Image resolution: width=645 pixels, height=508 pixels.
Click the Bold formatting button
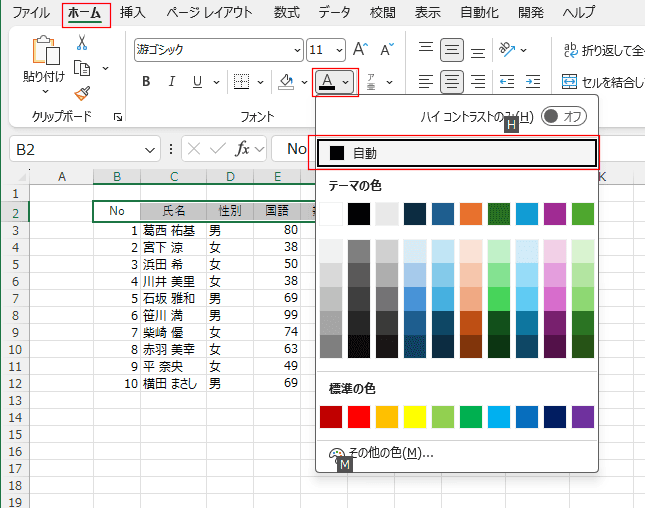coord(146,82)
